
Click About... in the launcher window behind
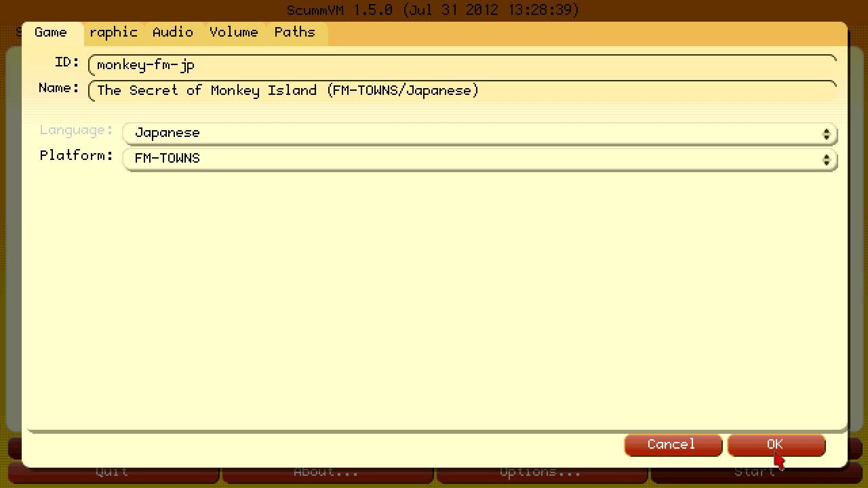point(328,472)
